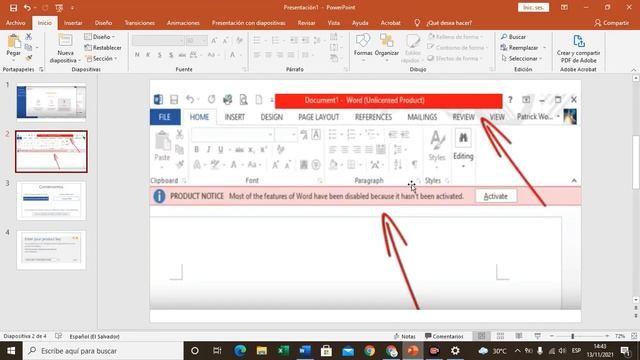Click the spell check icon in status bar
640x360 pixels.
tap(58, 336)
